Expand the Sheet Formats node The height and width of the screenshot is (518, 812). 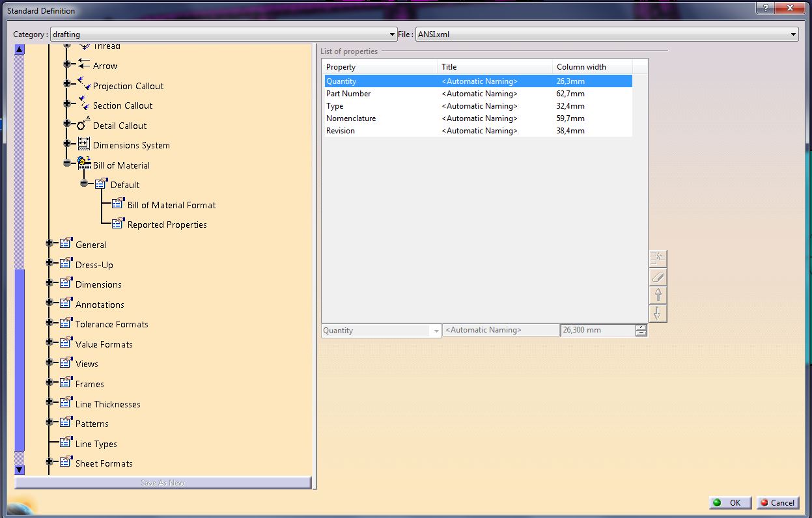[49, 462]
